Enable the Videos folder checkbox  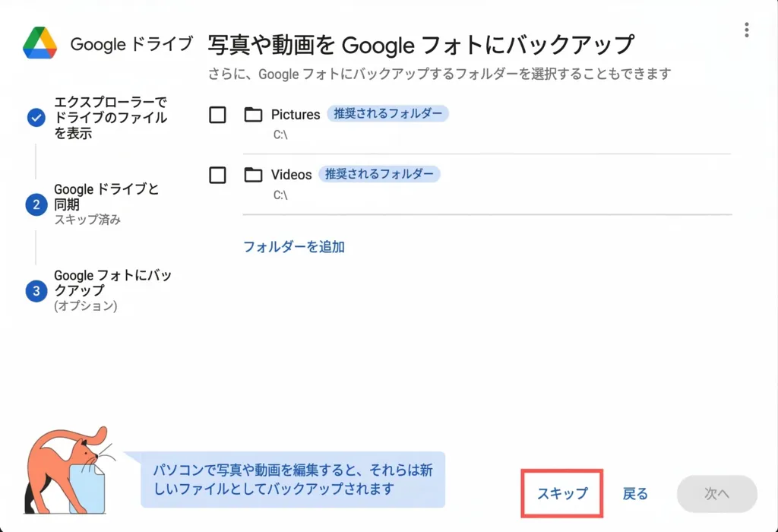(x=217, y=175)
